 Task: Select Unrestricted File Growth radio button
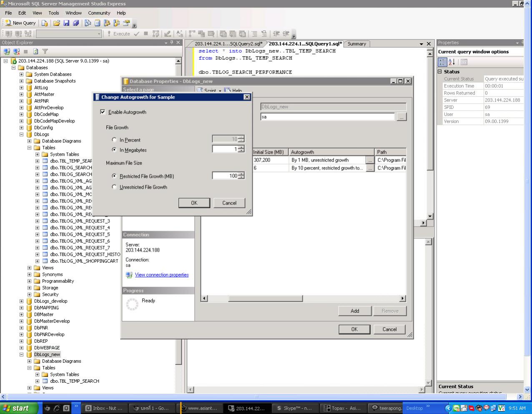tap(114, 187)
